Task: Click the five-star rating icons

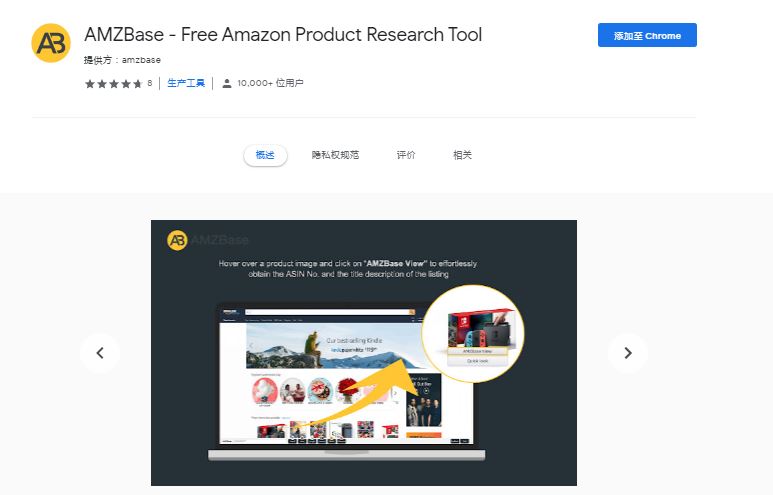Action: point(114,84)
